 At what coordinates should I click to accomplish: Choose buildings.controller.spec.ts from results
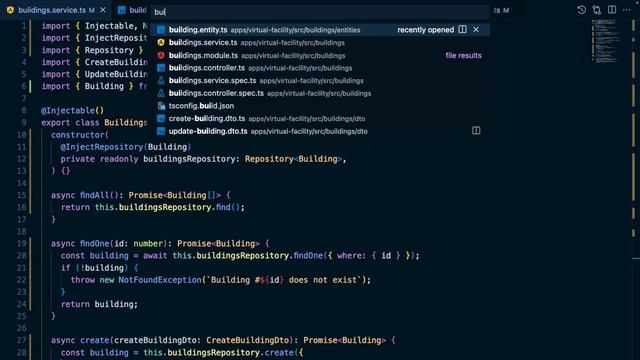[x=320, y=93]
